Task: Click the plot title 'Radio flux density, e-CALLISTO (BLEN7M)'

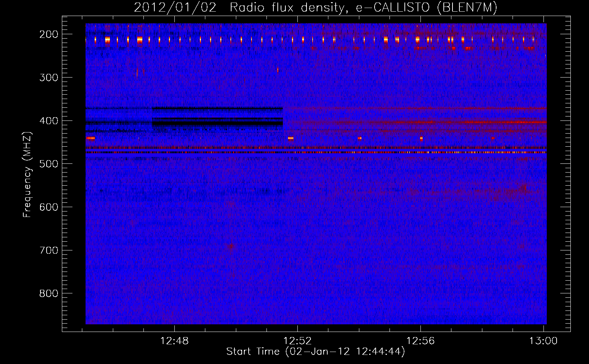Action: coord(363,8)
